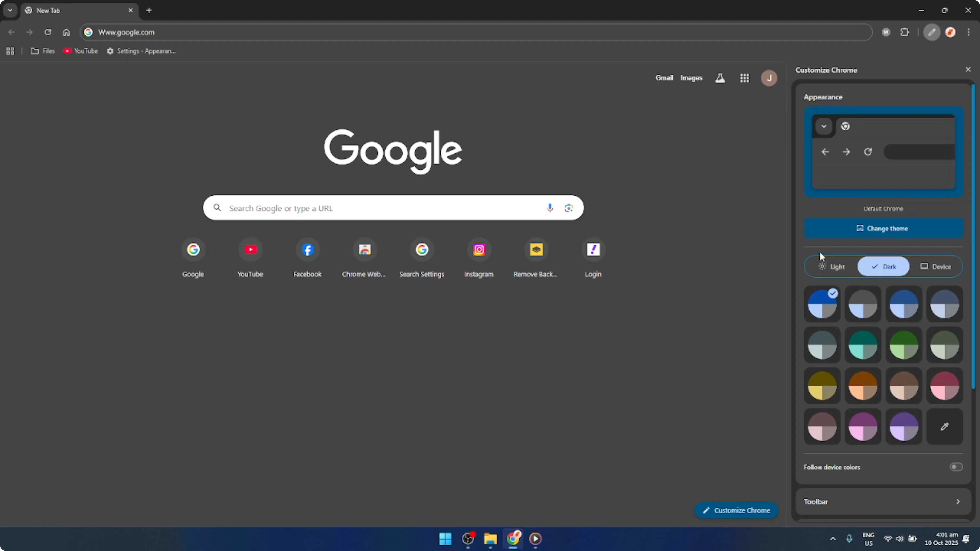Choose the grey color swatch

pyautogui.click(x=863, y=304)
